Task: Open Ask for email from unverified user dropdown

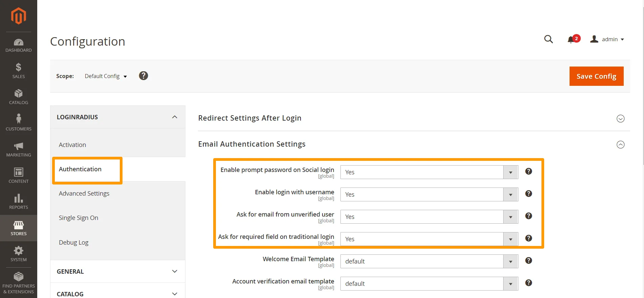Action: [429, 217]
